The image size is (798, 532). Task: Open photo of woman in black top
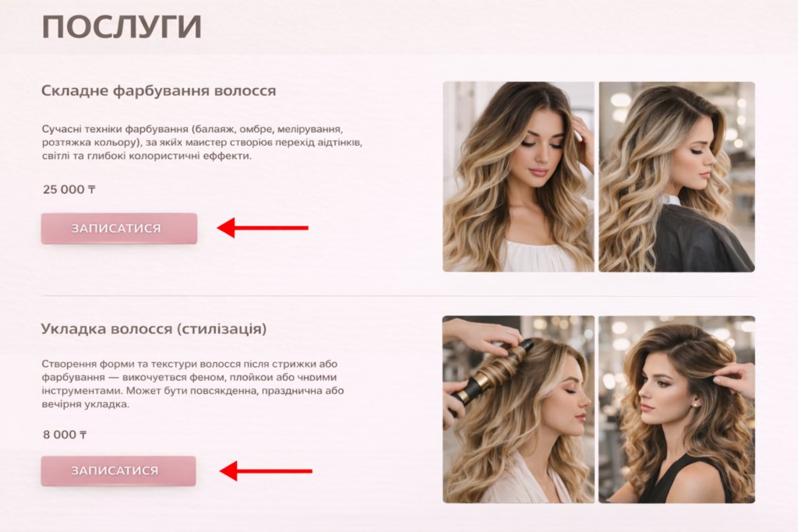click(676, 410)
